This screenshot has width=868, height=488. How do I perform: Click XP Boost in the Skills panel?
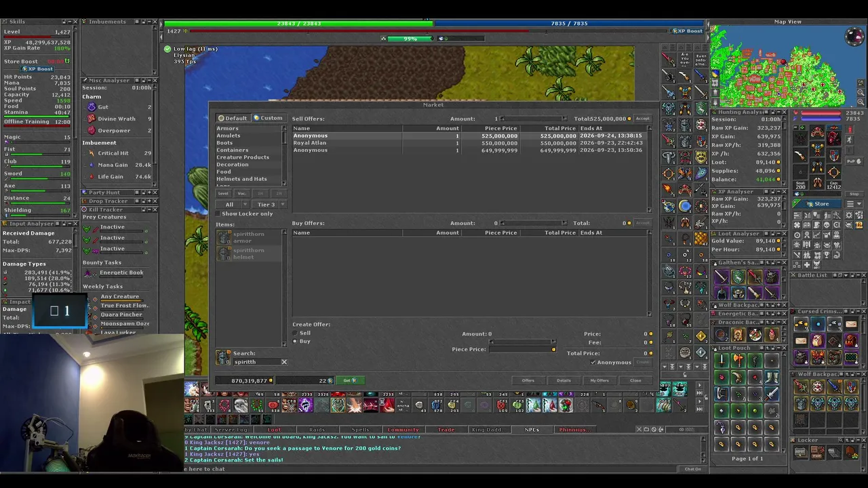[37, 69]
